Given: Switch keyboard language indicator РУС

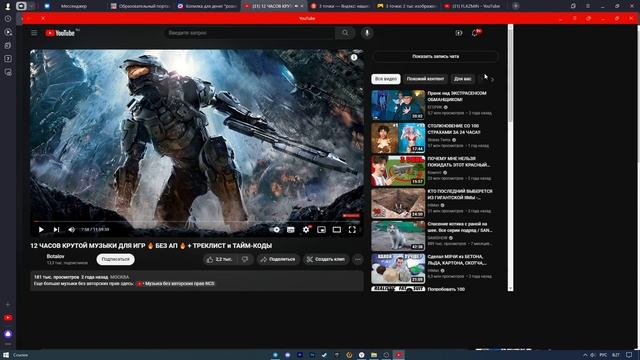Looking at the screenshot, I should point(603,355).
